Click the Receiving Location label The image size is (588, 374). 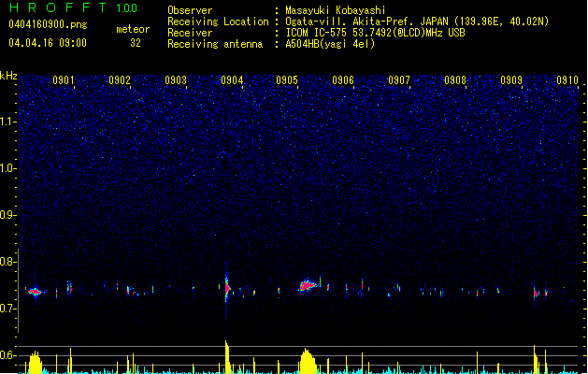(218, 22)
